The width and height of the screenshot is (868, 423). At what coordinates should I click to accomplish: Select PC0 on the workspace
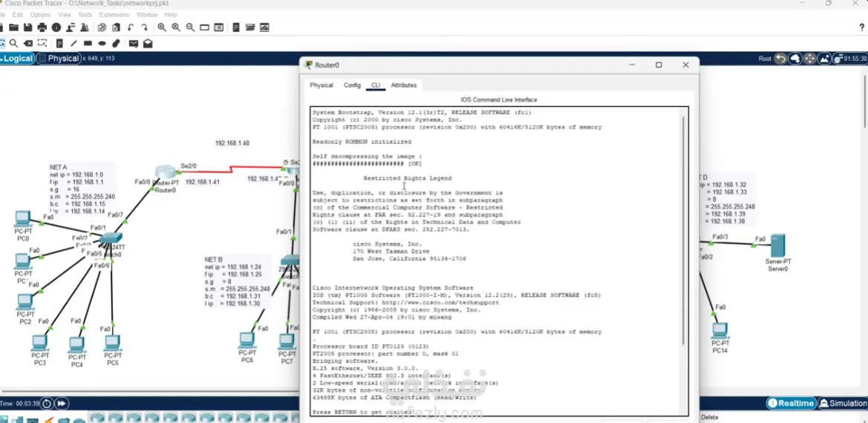(23, 220)
